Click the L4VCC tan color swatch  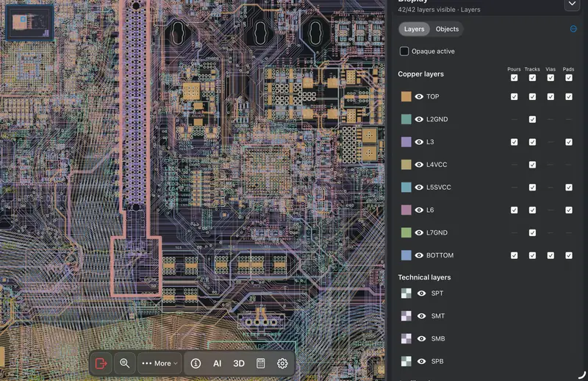tap(406, 165)
